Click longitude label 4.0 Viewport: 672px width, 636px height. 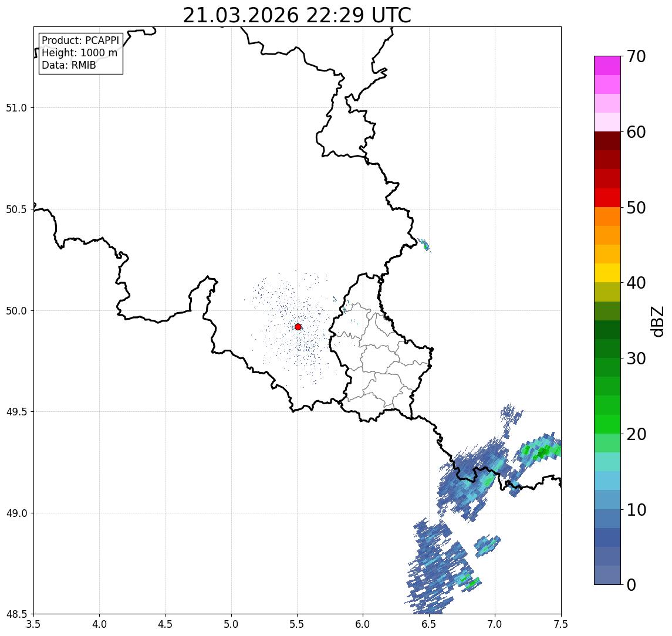pos(99,624)
